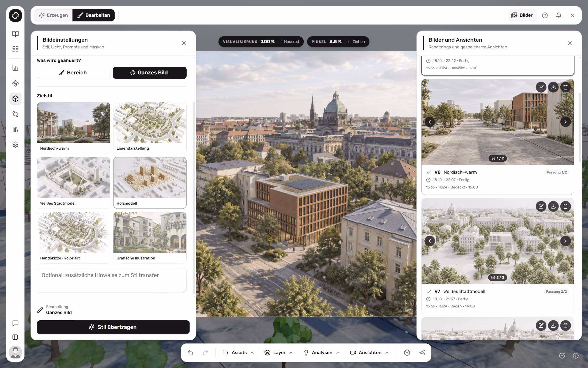The image size is (588, 368).
Task: Toggle the sidebar panel layout icon
Action: point(15,337)
